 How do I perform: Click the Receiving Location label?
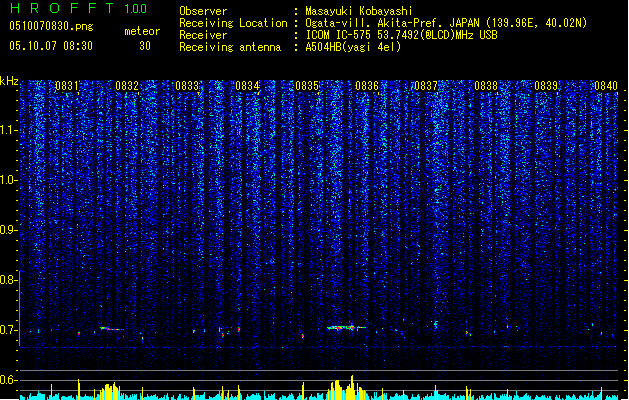pyautogui.click(x=233, y=23)
